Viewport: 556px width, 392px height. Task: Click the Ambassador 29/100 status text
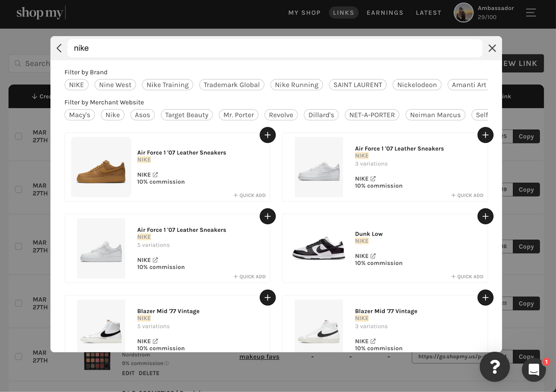click(x=496, y=13)
